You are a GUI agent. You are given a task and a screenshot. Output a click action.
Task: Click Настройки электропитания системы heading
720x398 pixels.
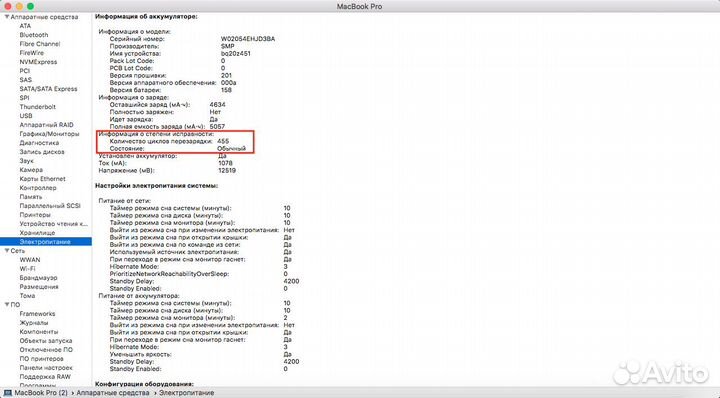[156, 186]
